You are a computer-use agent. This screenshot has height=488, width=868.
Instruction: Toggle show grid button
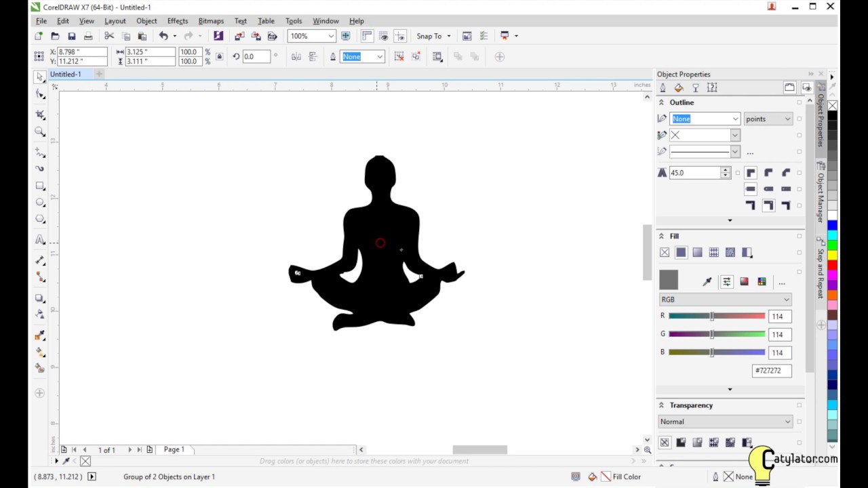[x=383, y=36]
